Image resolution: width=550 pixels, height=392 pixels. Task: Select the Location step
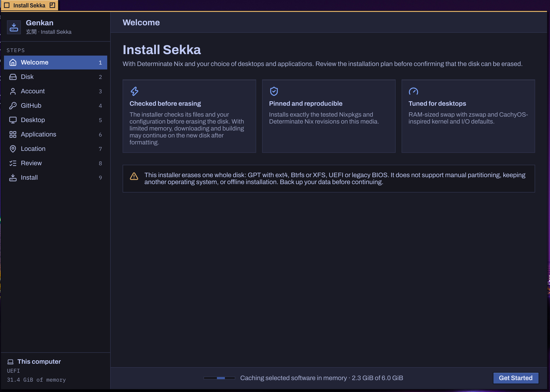56,149
